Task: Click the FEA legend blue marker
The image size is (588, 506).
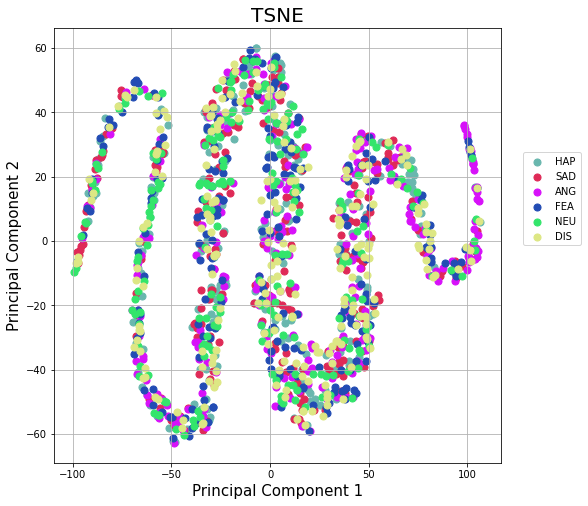Action: pos(537,207)
